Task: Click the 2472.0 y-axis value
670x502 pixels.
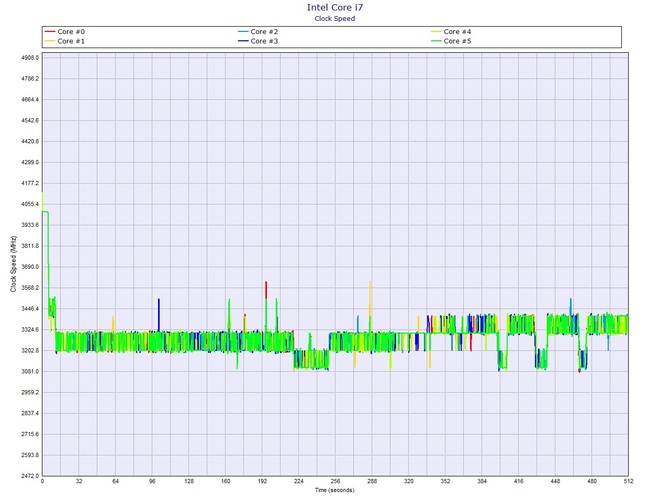Action: [30, 476]
